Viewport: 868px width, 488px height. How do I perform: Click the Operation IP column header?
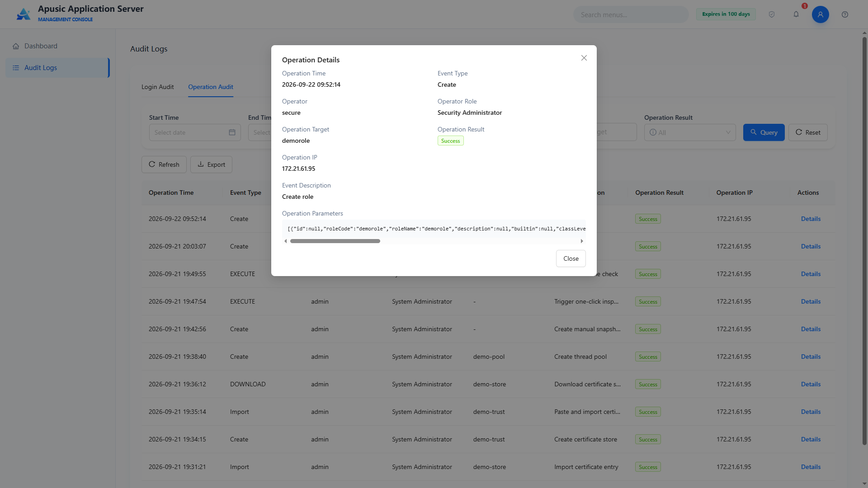coord(734,192)
